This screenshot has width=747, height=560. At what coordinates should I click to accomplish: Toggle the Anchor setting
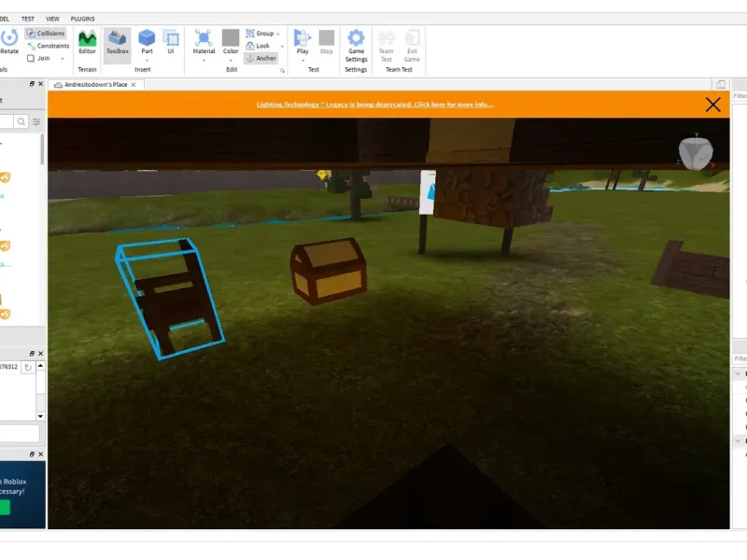pyautogui.click(x=261, y=58)
